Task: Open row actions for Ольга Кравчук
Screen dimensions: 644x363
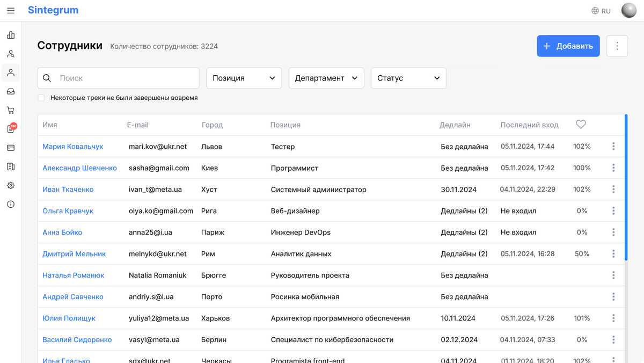Action: click(613, 210)
